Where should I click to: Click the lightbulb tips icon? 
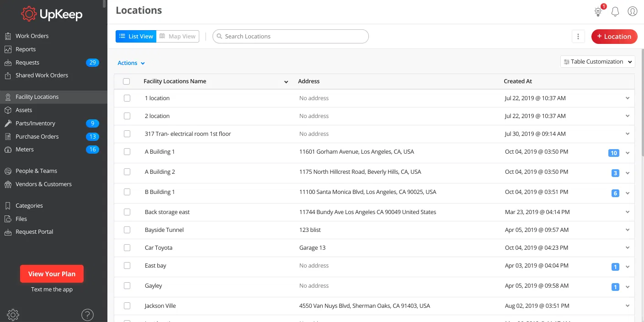coord(598,12)
